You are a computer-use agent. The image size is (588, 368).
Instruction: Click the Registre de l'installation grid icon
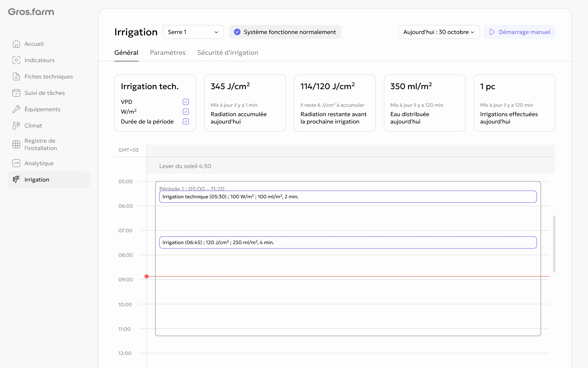click(16, 144)
